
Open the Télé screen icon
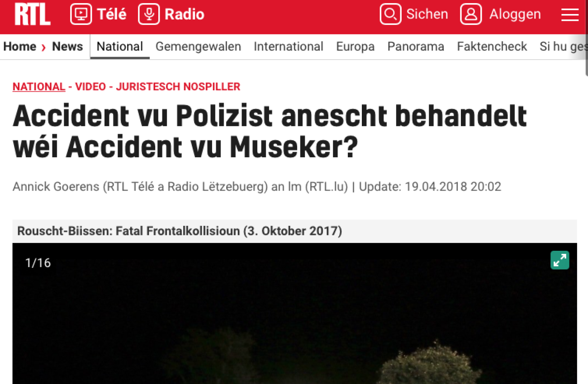[81, 14]
